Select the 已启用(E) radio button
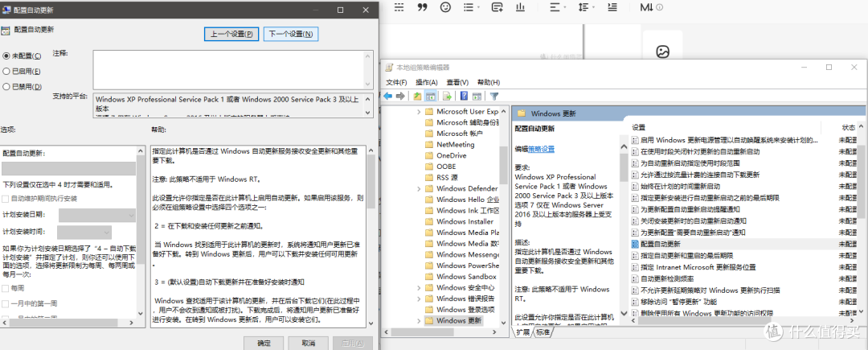The height and width of the screenshot is (350, 868). (x=6, y=72)
